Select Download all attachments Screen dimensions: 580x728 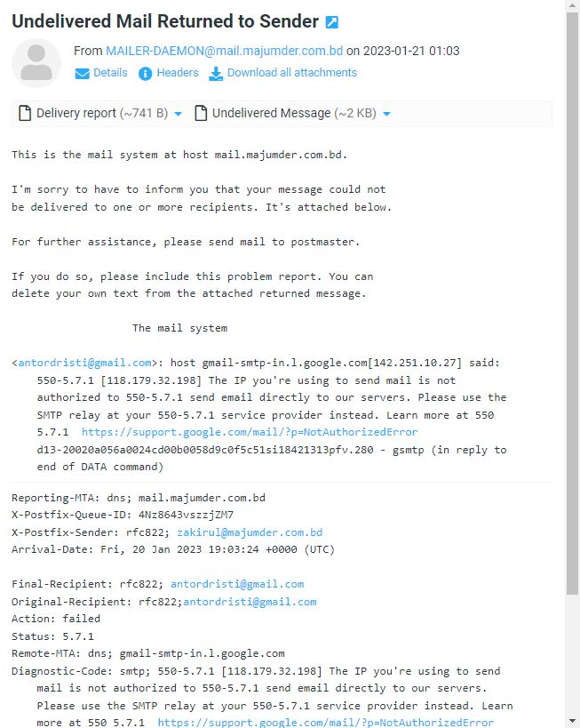[x=292, y=73]
